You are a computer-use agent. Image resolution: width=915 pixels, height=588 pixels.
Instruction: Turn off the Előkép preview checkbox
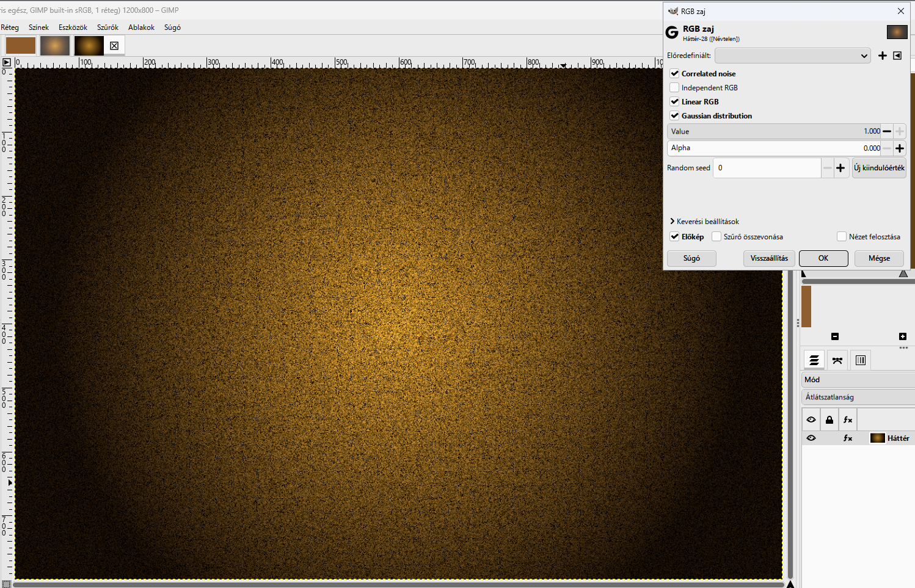675,237
